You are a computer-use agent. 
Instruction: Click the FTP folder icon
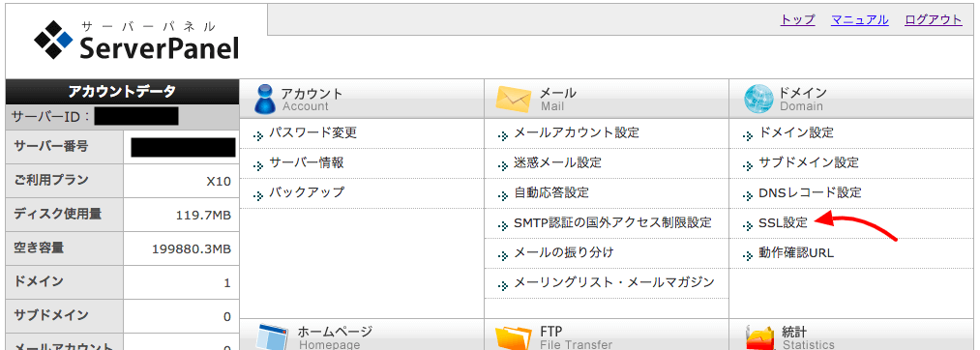[513, 337]
